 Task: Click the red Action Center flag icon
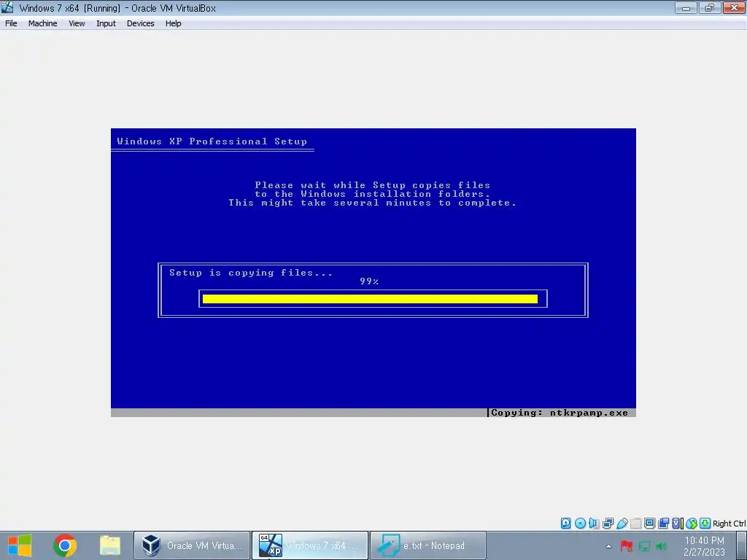pos(626,546)
